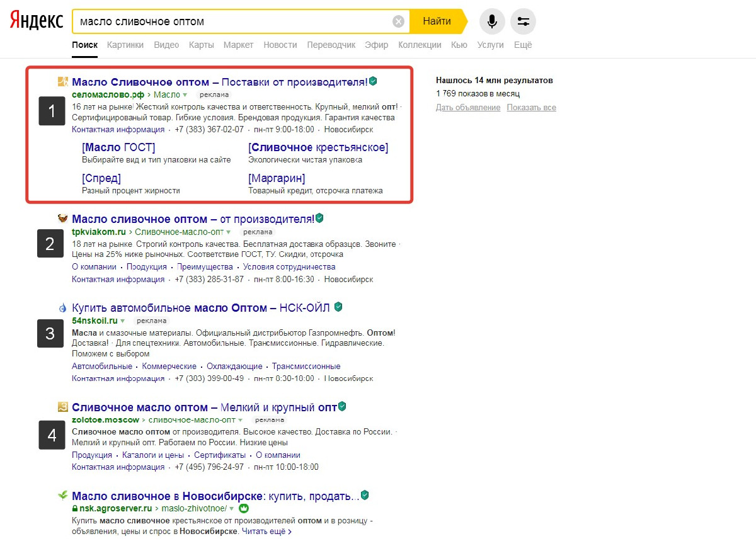Screen dimensions: 756x546
Task: Open Контактная информация for селомаслово.рф
Action: (x=118, y=130)
